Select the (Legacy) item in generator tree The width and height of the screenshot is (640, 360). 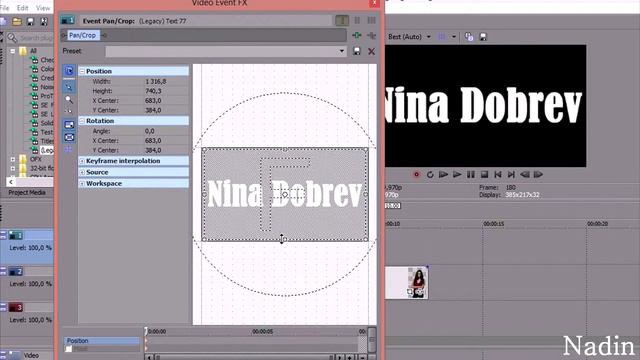coord(47,150)
